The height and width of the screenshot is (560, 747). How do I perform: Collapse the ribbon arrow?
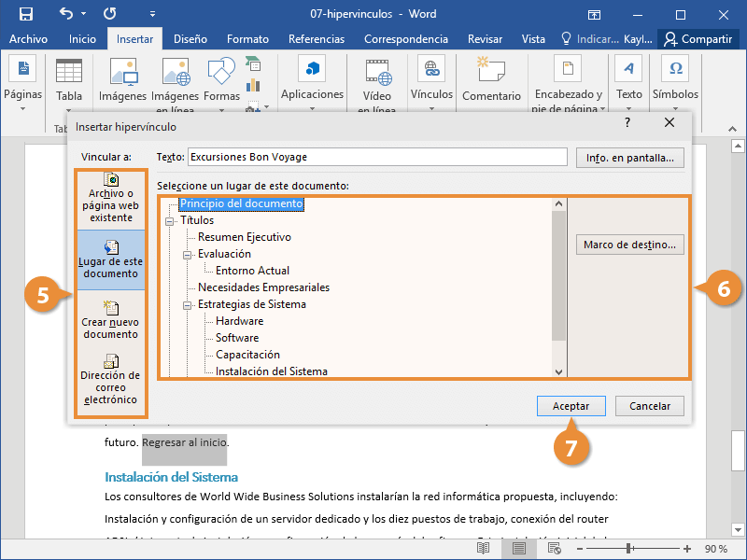coord(732,129)
